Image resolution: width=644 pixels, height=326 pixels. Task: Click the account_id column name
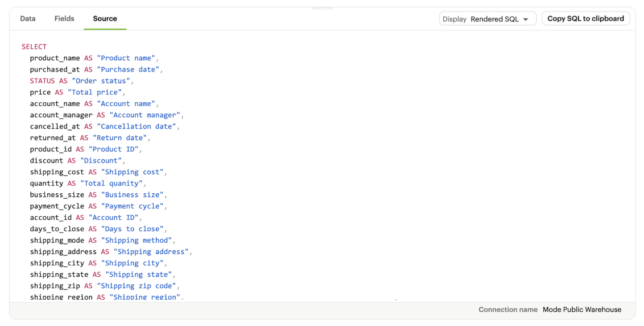(x=51, y=217)
